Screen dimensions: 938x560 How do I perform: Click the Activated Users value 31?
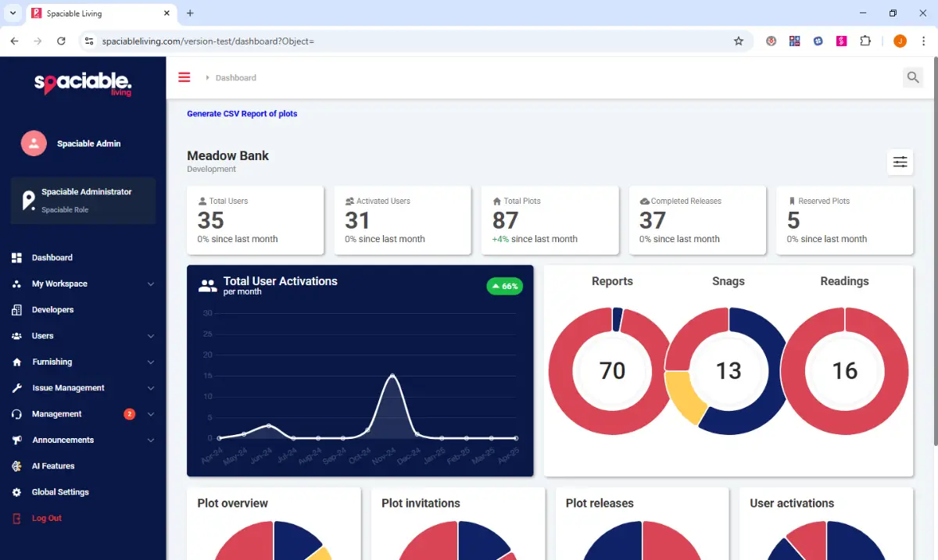coord(357,220)
